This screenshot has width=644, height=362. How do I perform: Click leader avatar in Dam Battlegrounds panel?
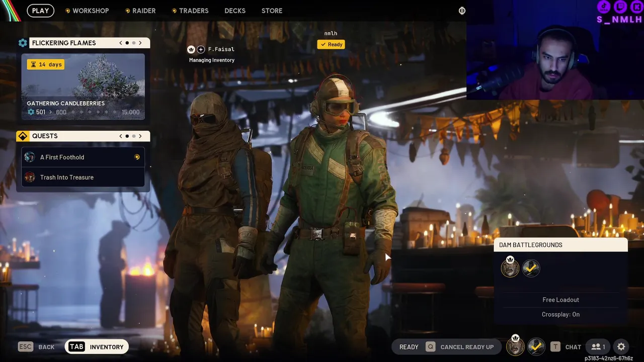[x=510, y=268]
